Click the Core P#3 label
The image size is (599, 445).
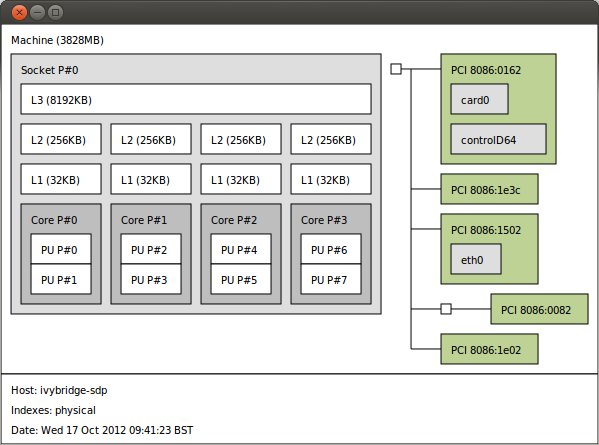coord(324,220)
